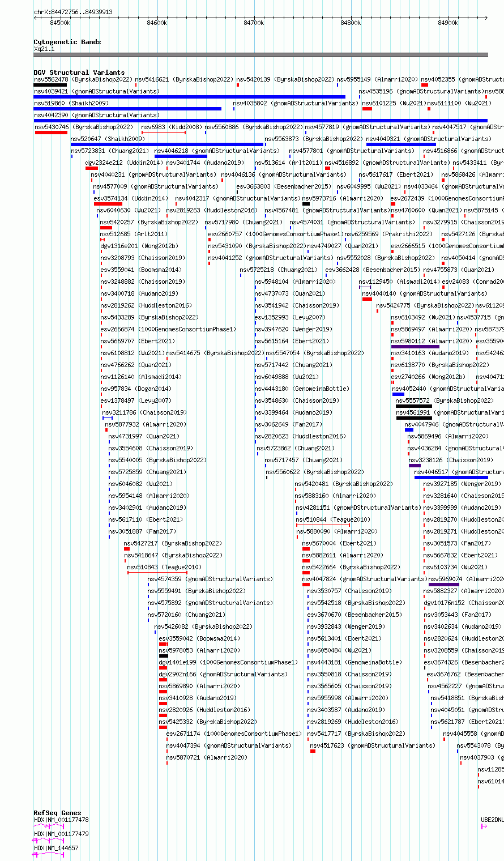Click the purple bar under nsv5969074
Viewport: 504px width, 861px height.
(x=444, y=585)
